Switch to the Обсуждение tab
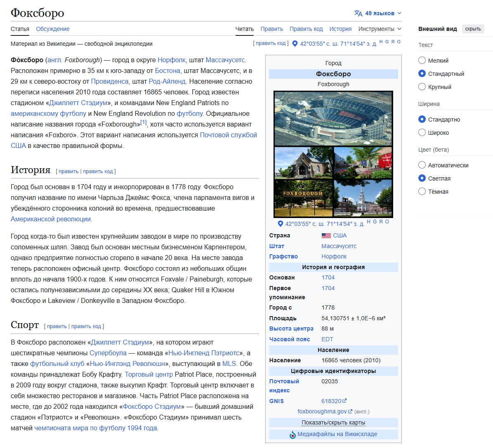This screenshot has width=493, height=448. (53, 29)
